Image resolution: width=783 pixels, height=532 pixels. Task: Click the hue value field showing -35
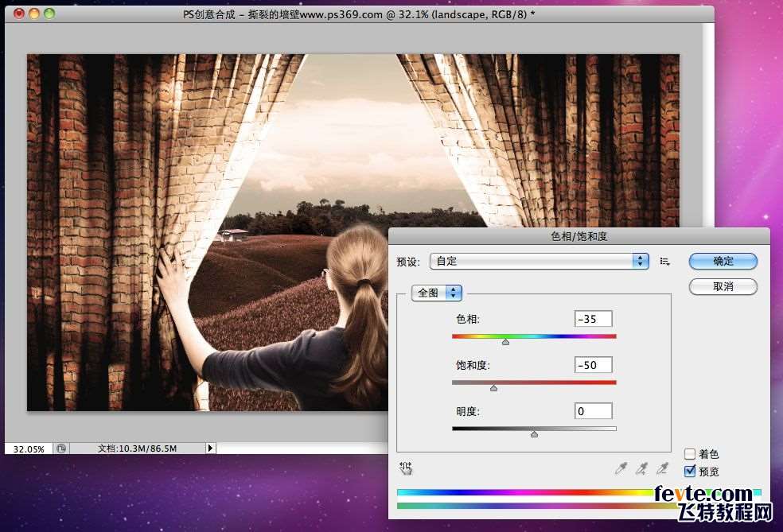pyautogui.click(x=594, y=319)
